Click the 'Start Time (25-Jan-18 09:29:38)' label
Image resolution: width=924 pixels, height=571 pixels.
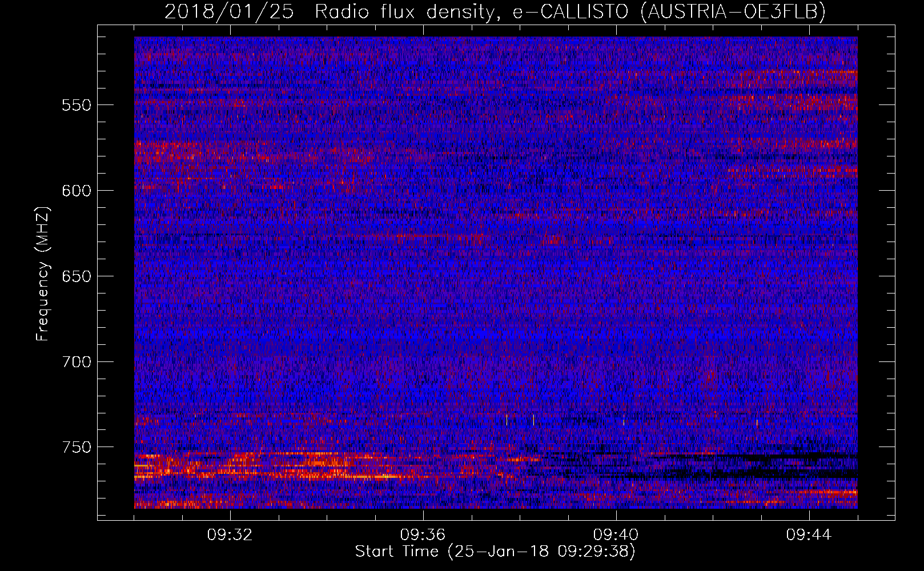[495, 552]
